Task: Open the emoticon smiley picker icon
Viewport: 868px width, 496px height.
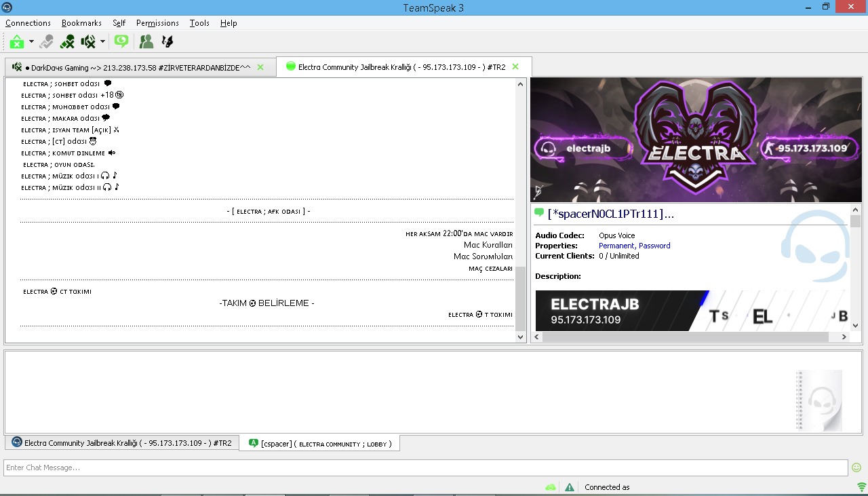Action: (856, 468)
